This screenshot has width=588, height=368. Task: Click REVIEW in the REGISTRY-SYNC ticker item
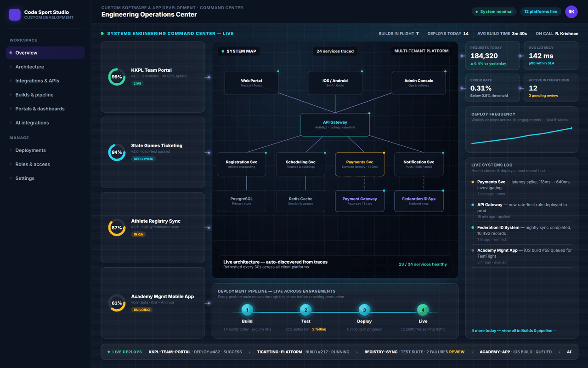[457, 352]
